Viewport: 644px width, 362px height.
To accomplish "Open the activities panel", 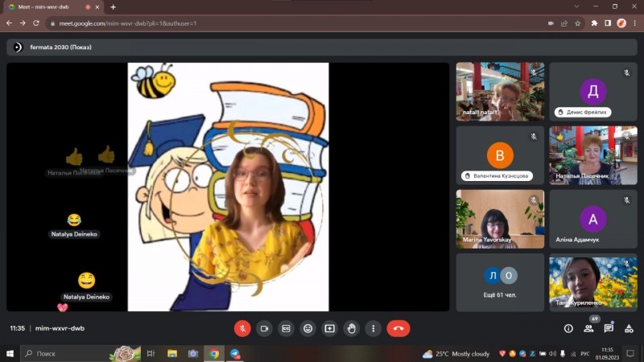I will click(629, 328).
